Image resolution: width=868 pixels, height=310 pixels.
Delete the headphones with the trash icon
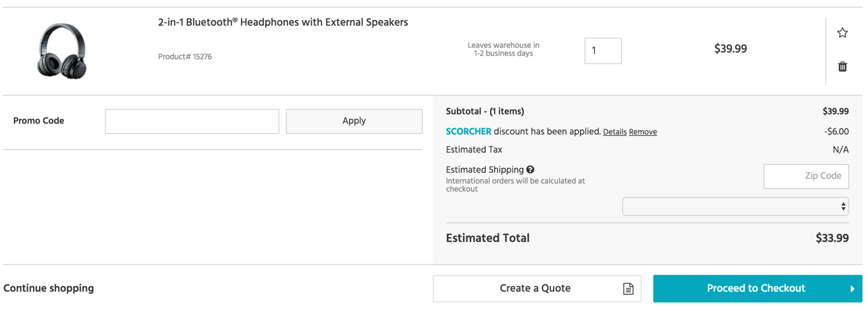point(842,67)
